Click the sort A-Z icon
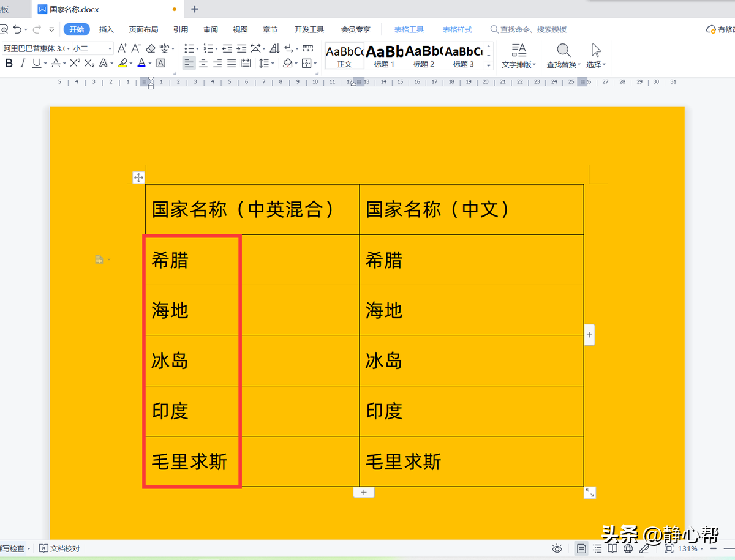735x560 pixels. pos(274,48)
